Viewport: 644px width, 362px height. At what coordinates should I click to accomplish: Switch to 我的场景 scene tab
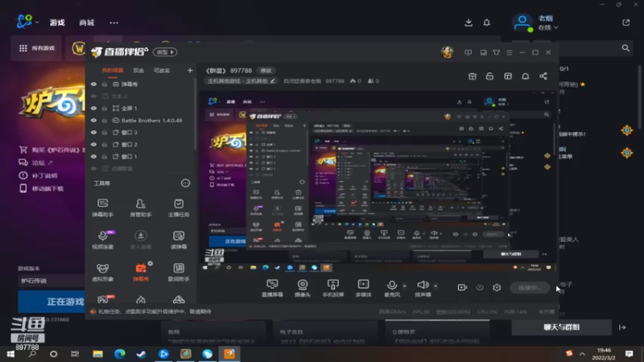[x=113, y=71]
